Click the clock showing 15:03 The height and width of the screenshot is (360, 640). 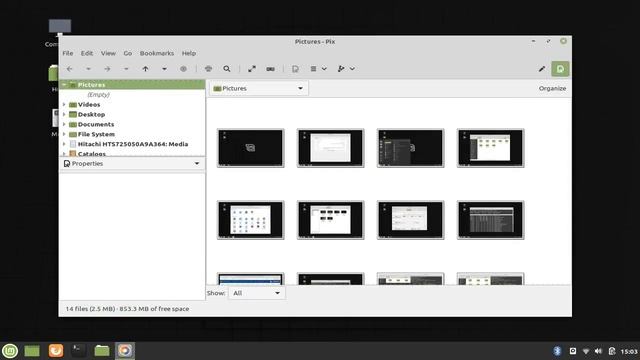[629, 351]
